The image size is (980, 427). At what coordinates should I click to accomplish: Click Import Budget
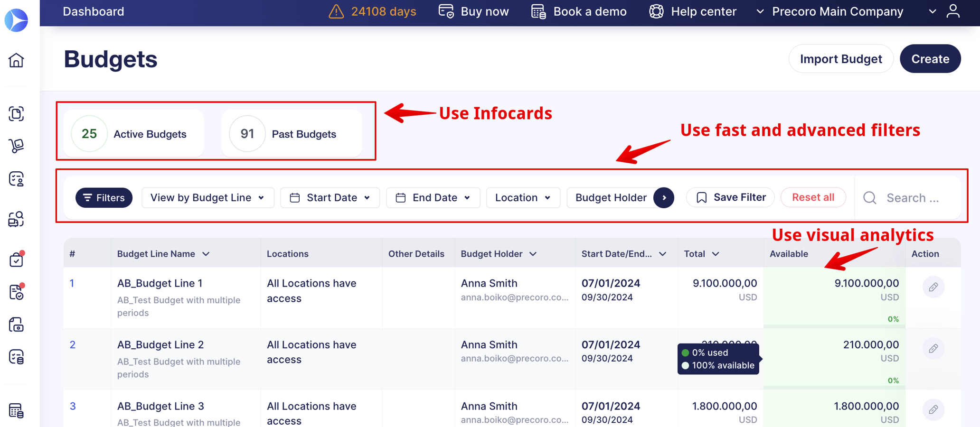click(840, 58)
